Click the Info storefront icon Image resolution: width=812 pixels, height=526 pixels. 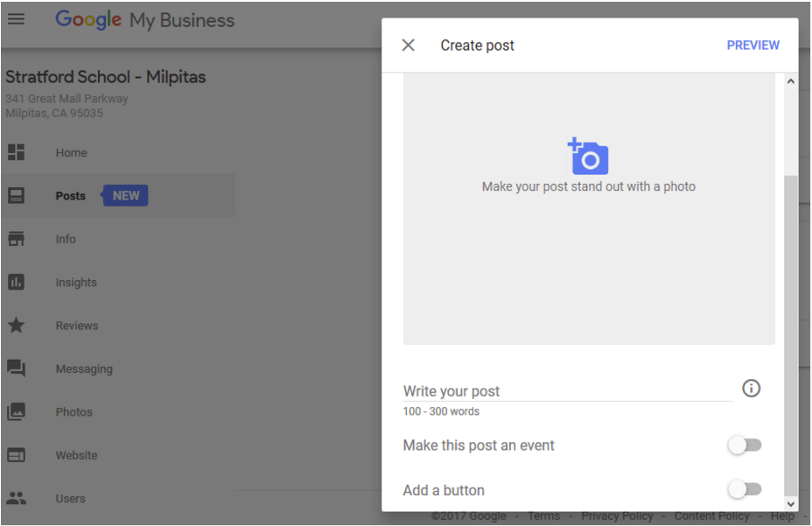[16, 239]
